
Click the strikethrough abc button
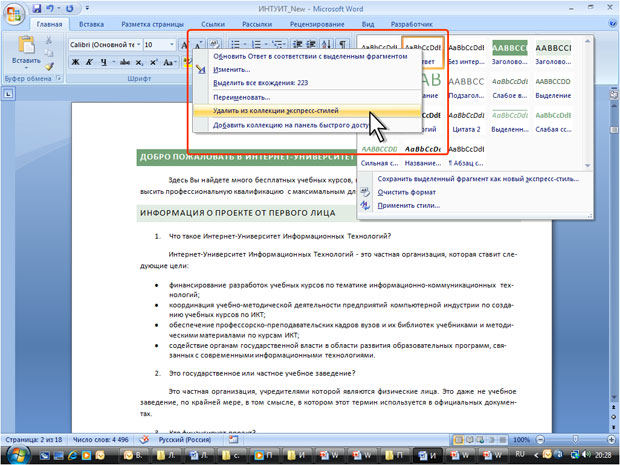123,63
